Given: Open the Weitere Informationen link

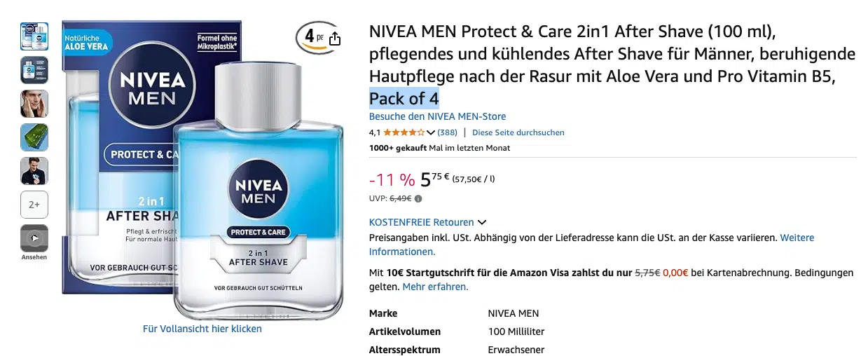Looking at the screenshot, I should 592,245.
